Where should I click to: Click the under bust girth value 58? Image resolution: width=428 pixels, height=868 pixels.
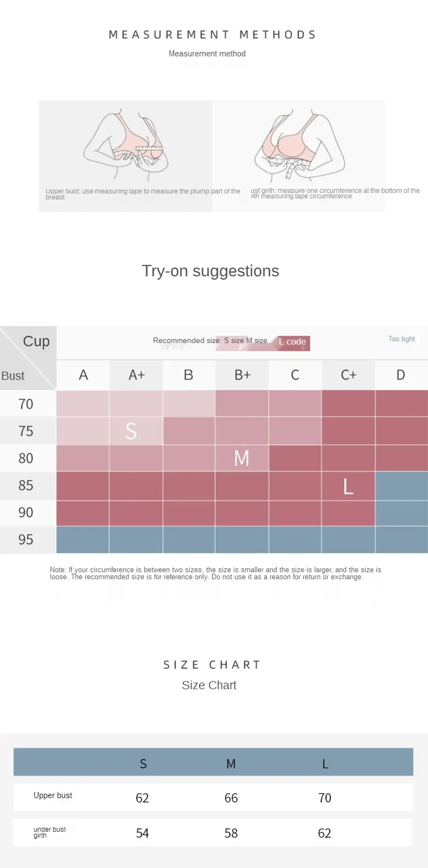(231, 833)
